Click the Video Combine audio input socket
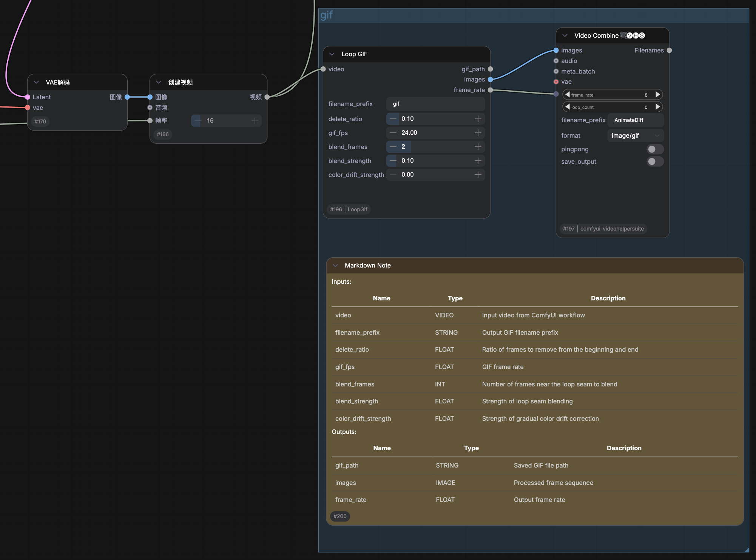 point(556,61)
